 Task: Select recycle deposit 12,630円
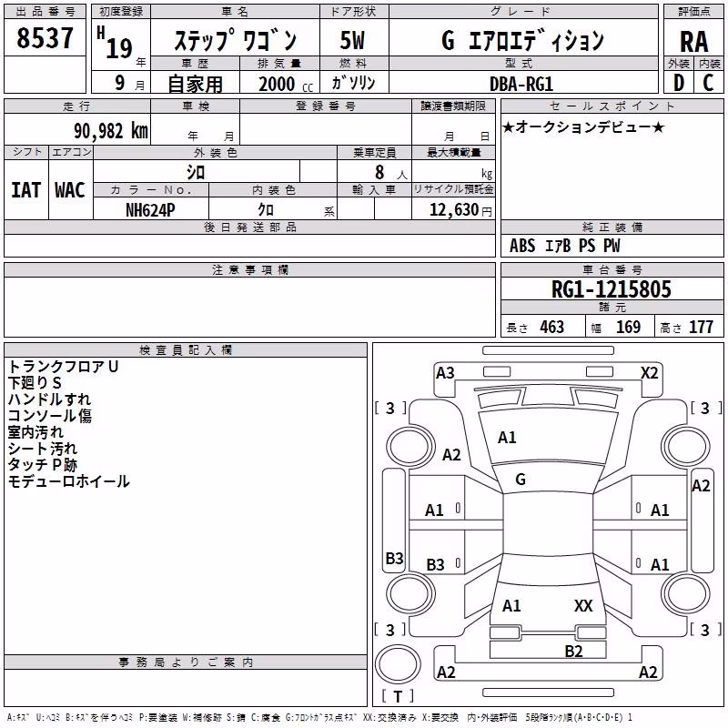coord(460,210)
